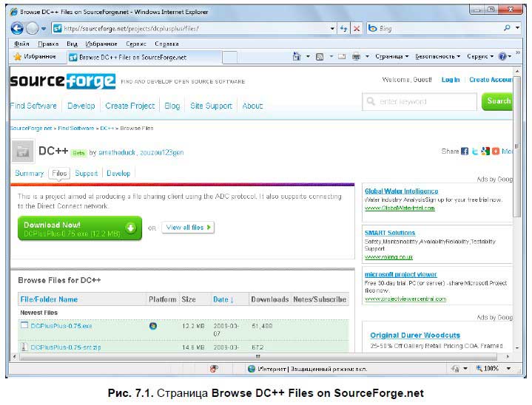Sort the file list by Date column
This screenshot has height=405, width=532.
pos(223,299)
